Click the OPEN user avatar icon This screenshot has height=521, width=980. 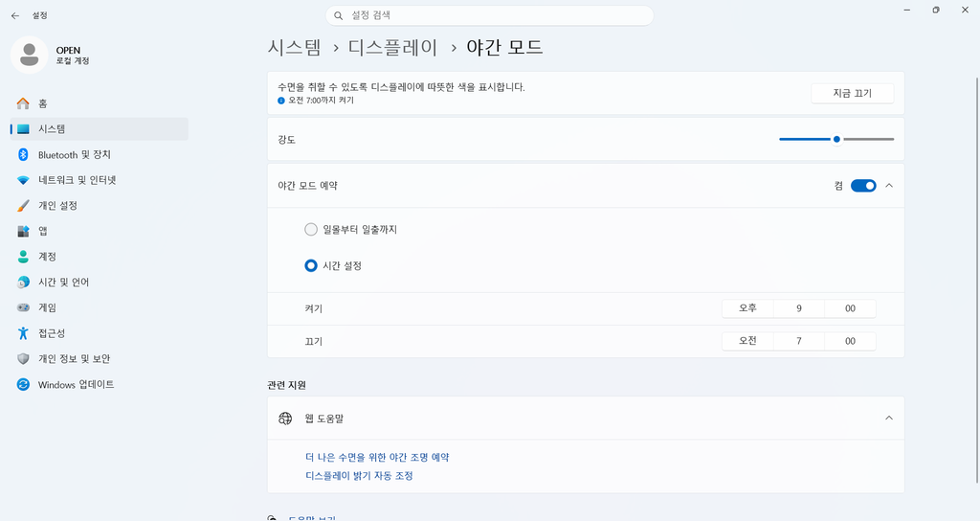tap(30, 55)
